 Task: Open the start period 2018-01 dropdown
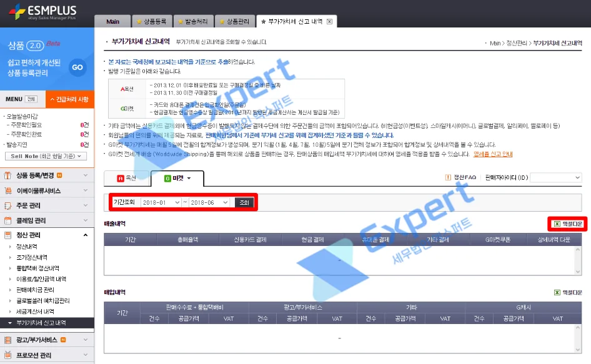[161, 202]
